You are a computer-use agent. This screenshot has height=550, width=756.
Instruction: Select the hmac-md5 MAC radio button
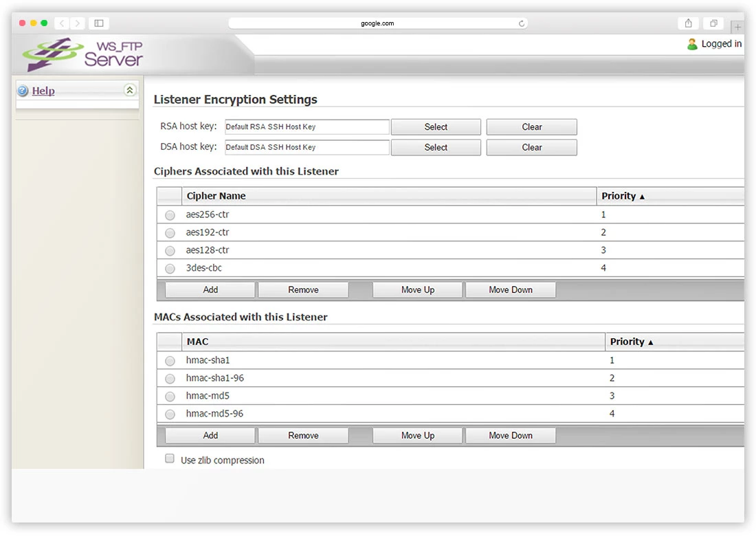point(170,397)
